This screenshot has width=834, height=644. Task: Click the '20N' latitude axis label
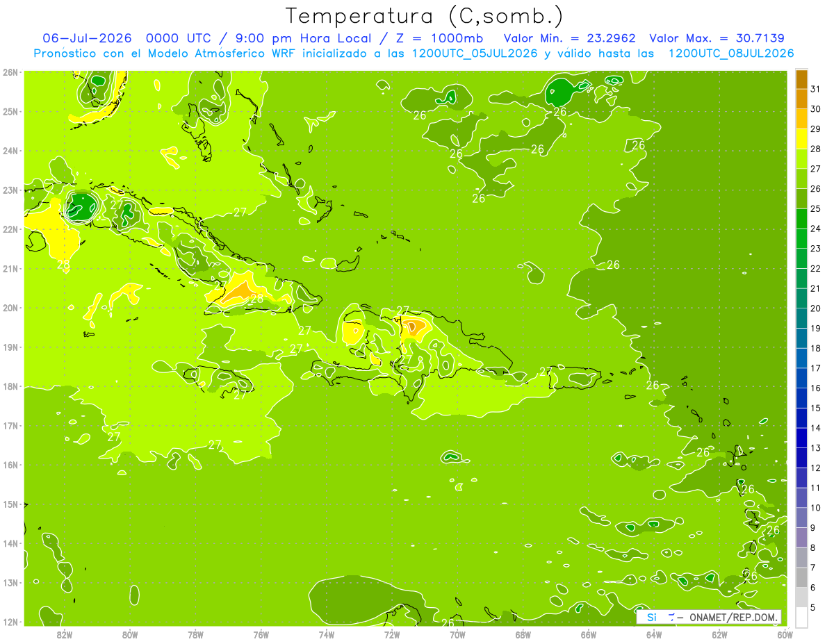pyautogui.click(x=10, y=308)
